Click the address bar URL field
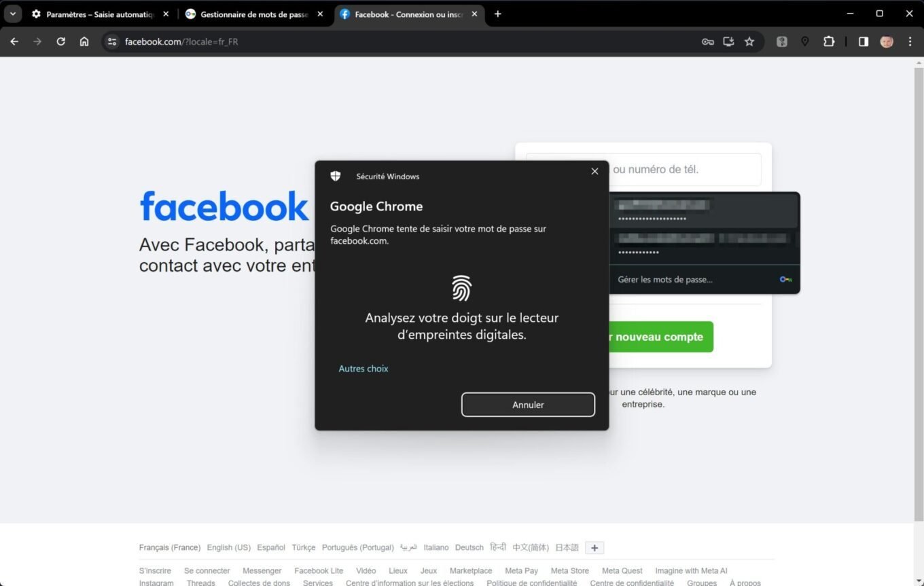Viewport: 924px width, 586px height. coord(408,41)
